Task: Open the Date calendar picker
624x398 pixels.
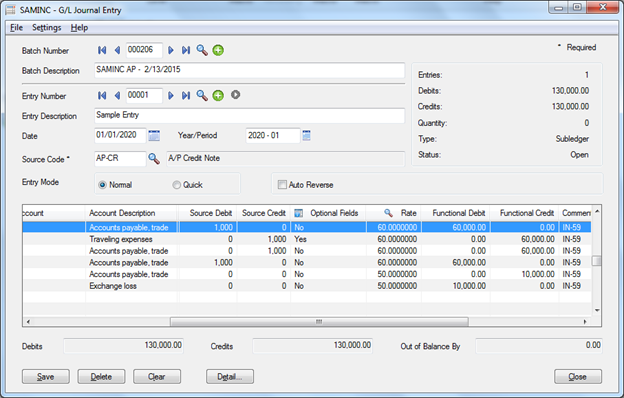Action: 154,135
